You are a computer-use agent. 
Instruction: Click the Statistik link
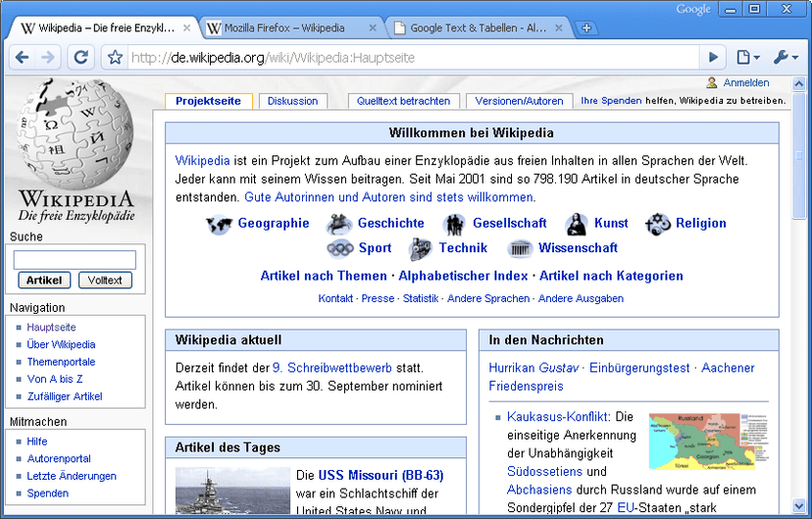click(421, 298)
